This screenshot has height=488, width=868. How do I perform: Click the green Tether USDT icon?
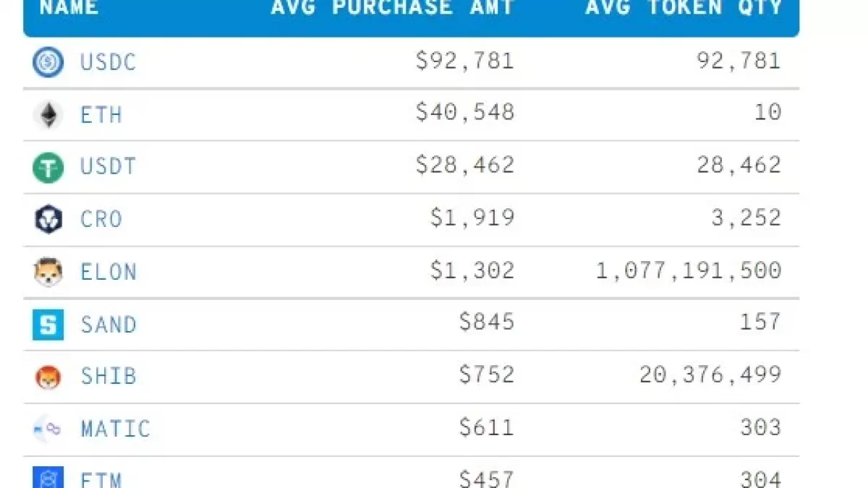[48, 168]
